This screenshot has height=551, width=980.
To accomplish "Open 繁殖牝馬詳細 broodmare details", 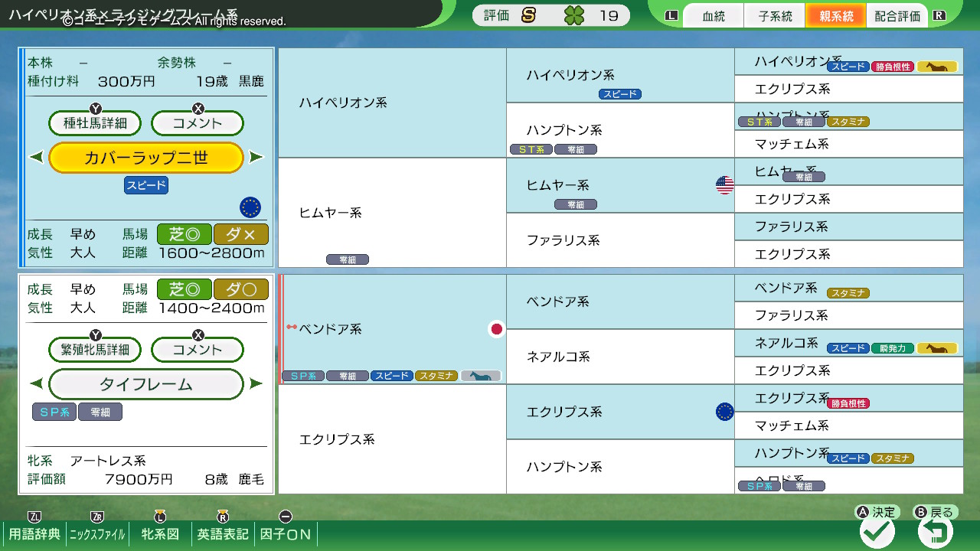I will (x=96, y=350).
